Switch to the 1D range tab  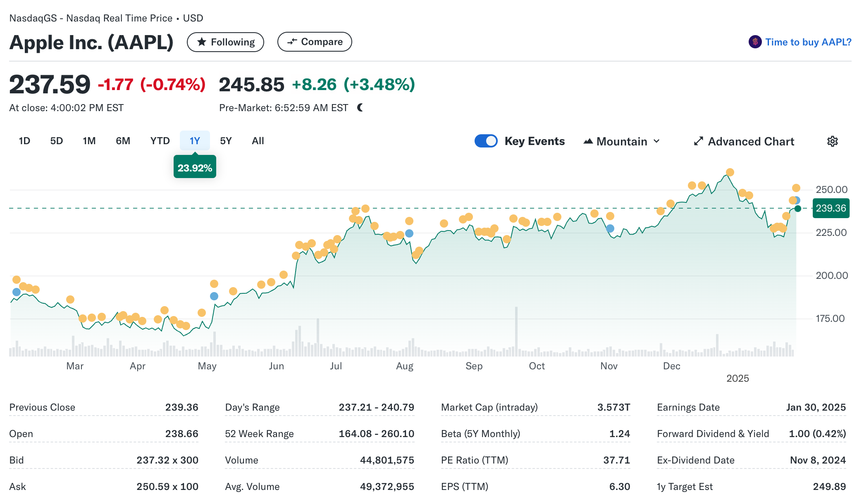24,141
